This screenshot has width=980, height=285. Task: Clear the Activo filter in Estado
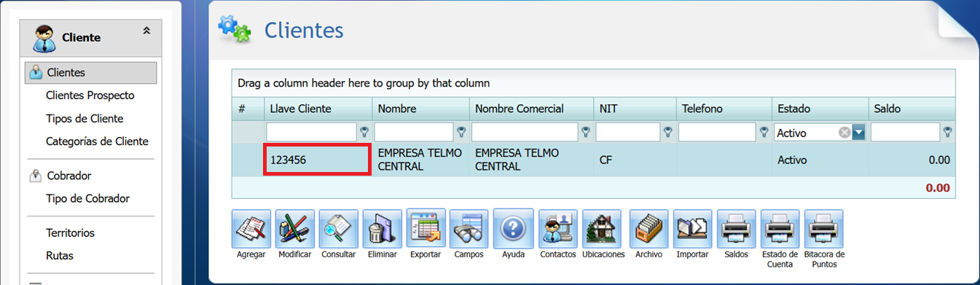point(844,133)
